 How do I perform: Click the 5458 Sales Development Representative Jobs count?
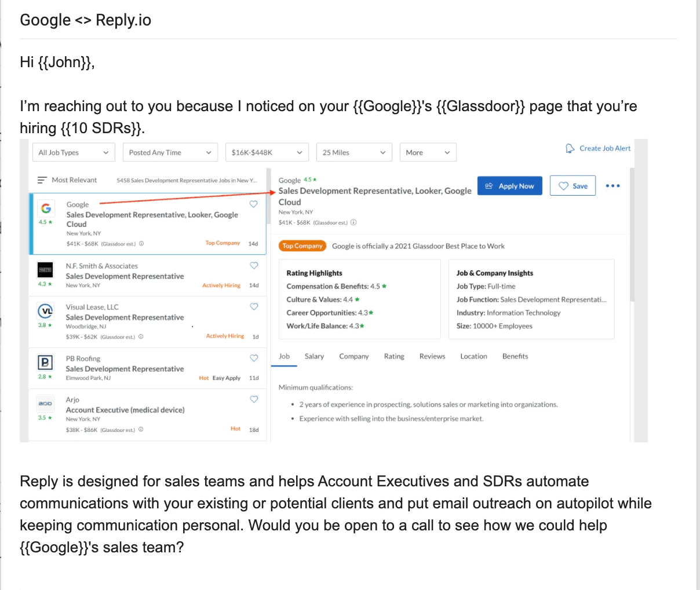click(x=187, y=181)
